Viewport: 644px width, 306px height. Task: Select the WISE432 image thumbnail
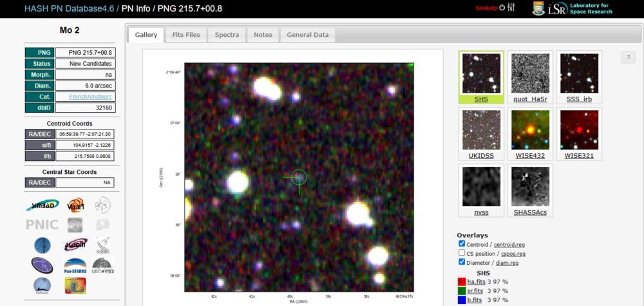click(x=530, y=133)
